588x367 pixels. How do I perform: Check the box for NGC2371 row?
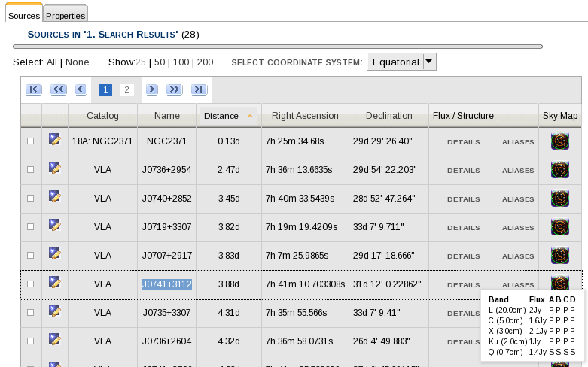[31, 141]
